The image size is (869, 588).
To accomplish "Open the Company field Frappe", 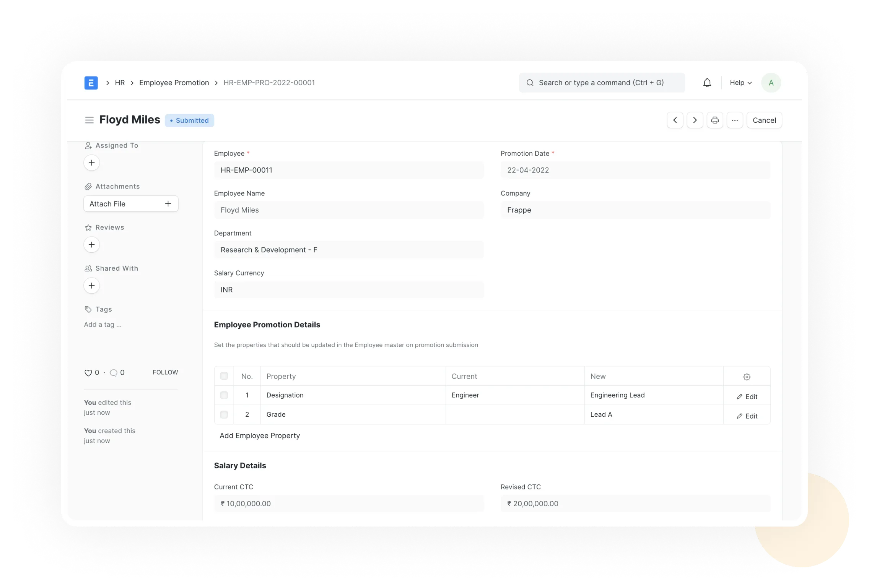I will 635,210.
